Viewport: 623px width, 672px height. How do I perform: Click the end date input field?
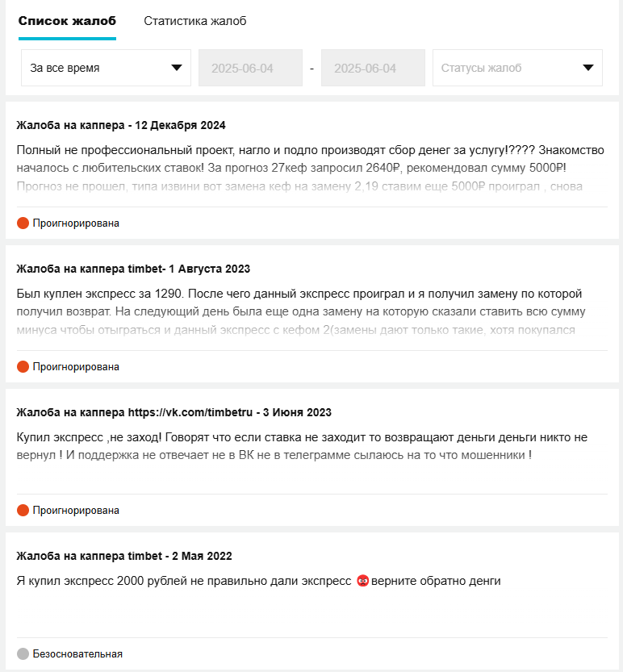coord(373,68)
